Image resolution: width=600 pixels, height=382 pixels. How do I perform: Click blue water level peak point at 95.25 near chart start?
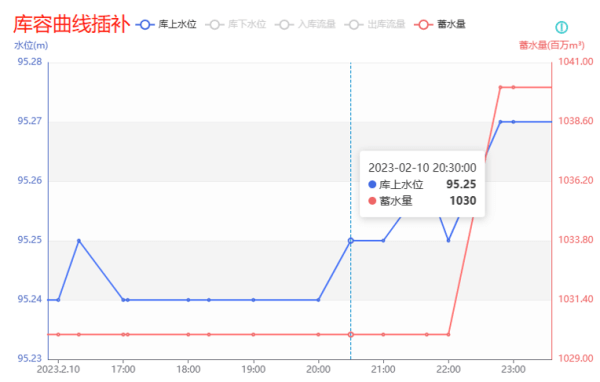(79, 241)
